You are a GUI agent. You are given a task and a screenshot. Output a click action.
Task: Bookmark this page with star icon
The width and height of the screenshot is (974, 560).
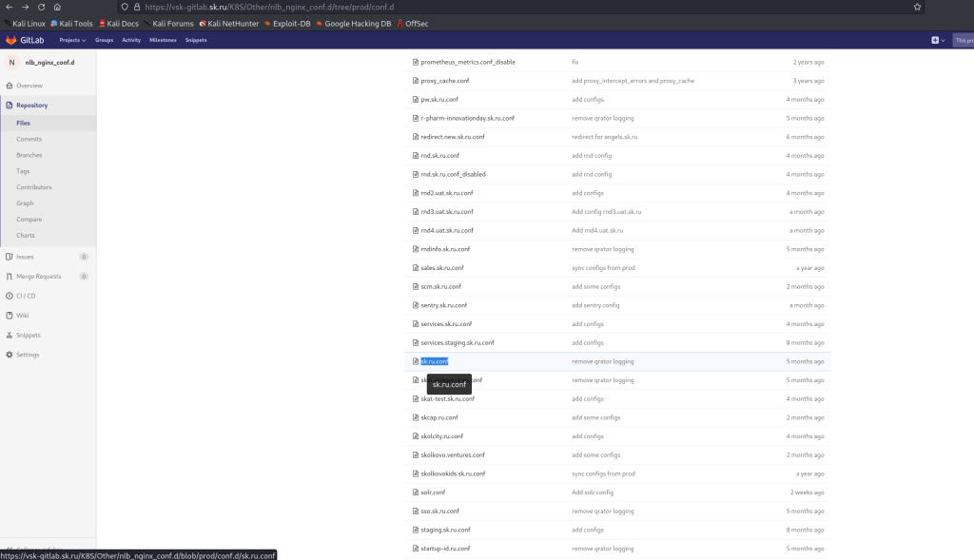[917, 7]
